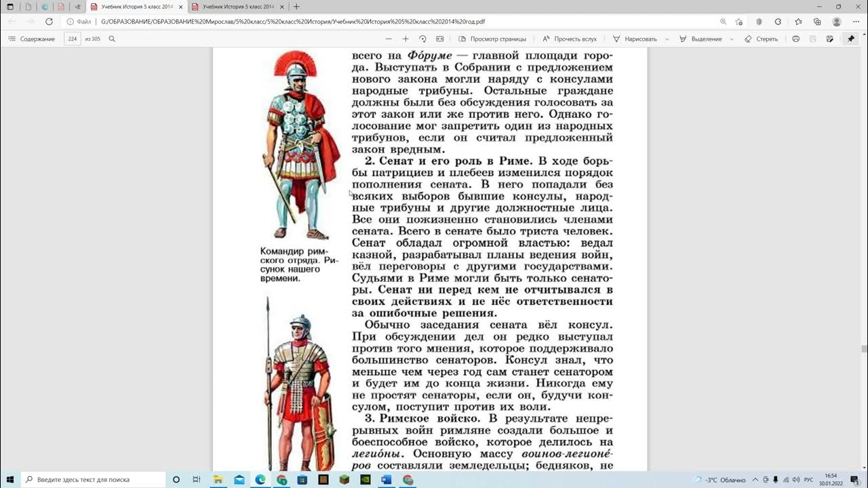868x488 pixels.
Task: Toggle the pin toolbar icon
Action: (x=851, y=39)
